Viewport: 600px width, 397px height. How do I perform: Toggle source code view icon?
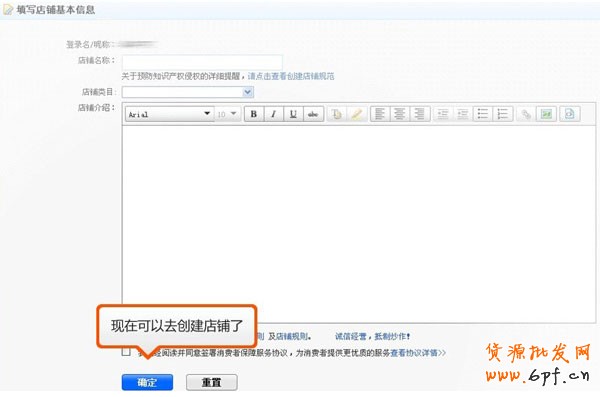[570, 114]
